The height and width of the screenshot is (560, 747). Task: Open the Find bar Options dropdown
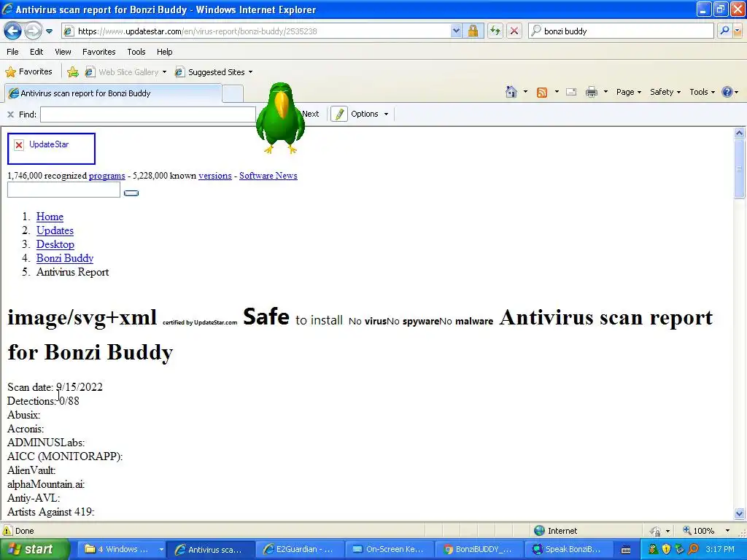point(369,114)
